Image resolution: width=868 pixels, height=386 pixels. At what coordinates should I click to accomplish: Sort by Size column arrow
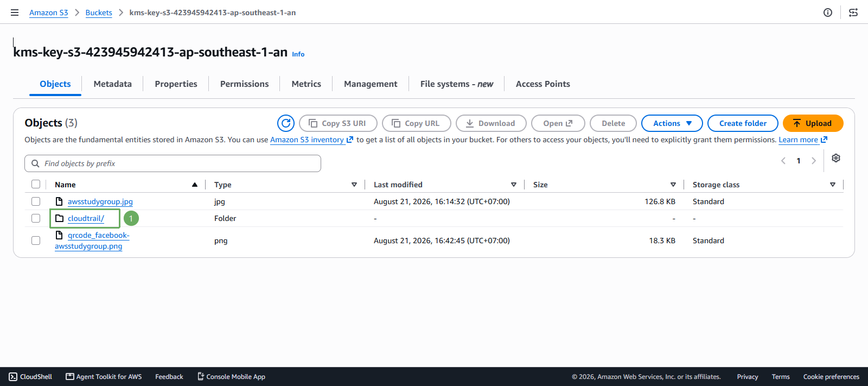[x=673, y=185]
